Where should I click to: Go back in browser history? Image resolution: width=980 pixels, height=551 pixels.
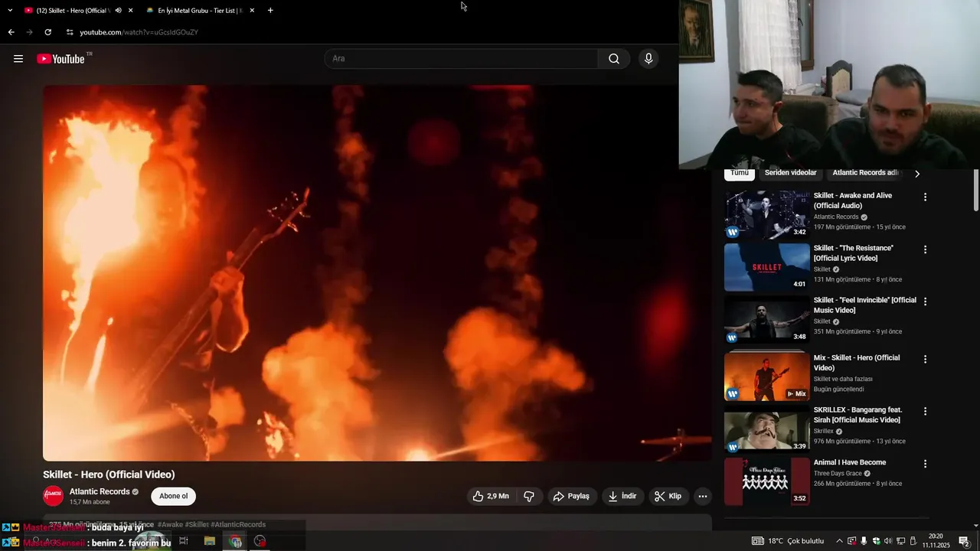click(x=11, y=32)
